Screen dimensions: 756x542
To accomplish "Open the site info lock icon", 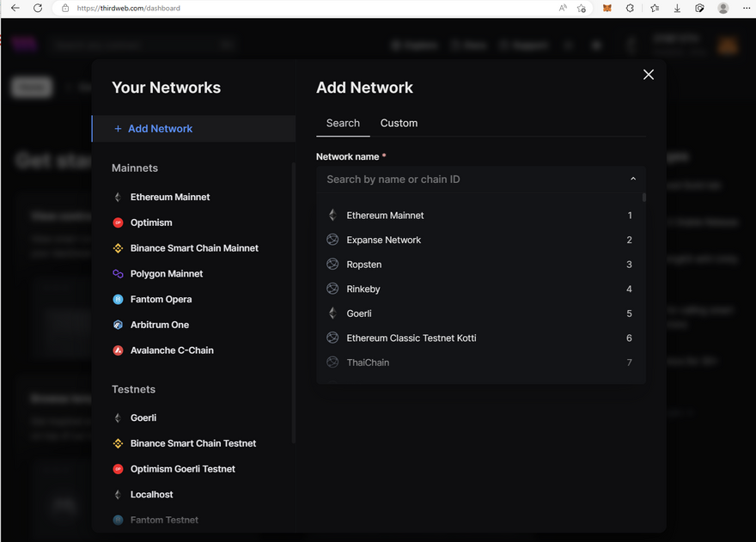I will click(65, 9).
